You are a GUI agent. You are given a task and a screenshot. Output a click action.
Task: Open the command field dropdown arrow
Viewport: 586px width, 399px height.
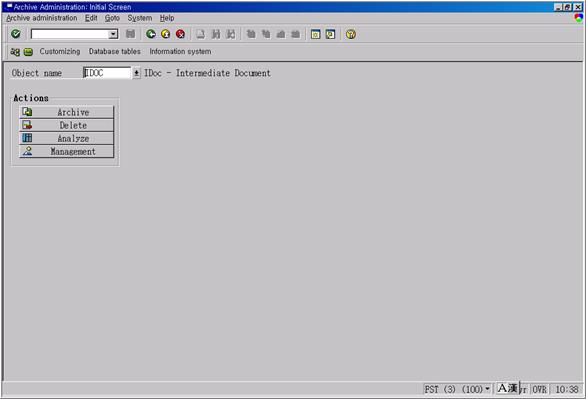click(113, 34)
